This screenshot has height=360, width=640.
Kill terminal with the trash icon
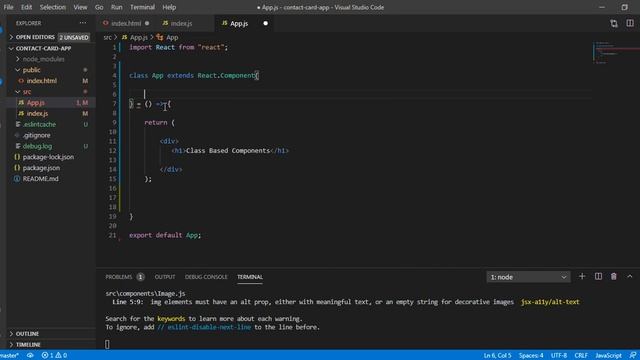click(613, 276)
